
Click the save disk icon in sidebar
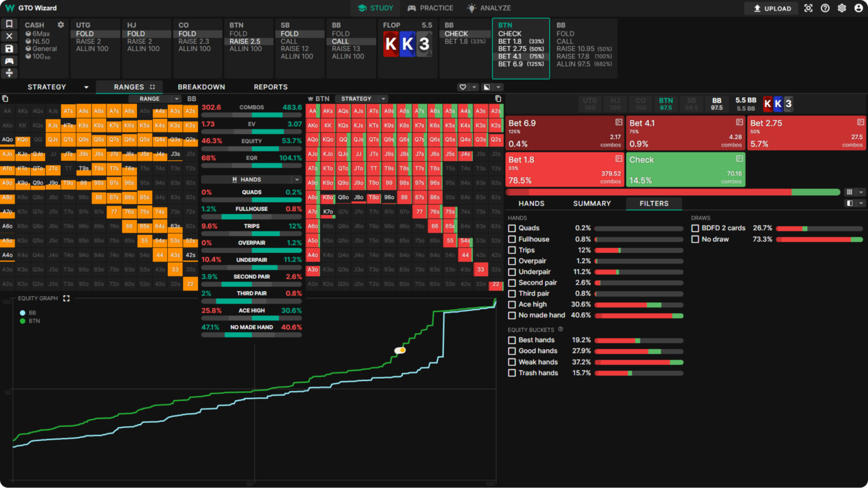click(9, 49)
